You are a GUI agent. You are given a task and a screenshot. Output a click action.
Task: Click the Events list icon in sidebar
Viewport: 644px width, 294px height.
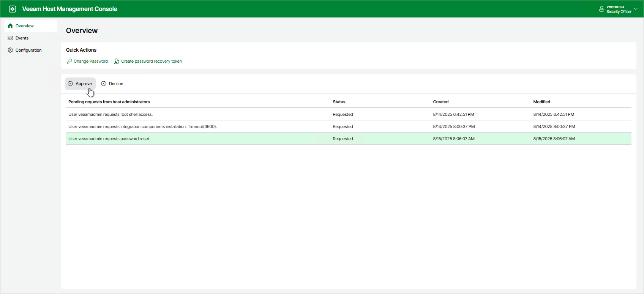10,38
